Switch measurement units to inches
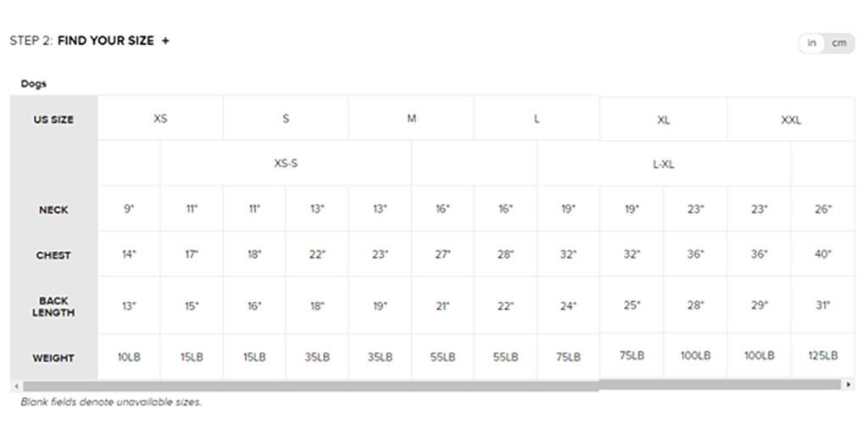Image resolution: width=868 pixels, height=424 pixels. coord(812,43)
